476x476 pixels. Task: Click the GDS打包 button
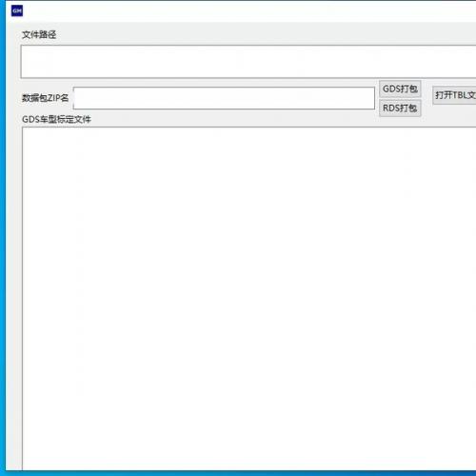[400, 89]
